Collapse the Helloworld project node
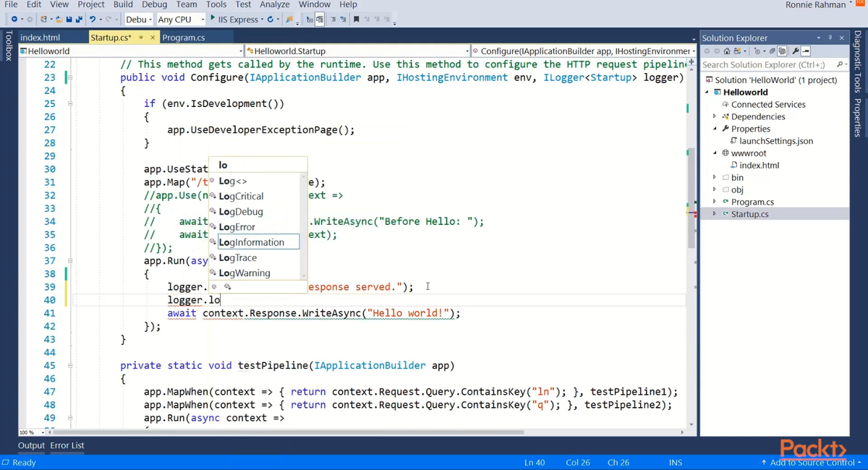The width and height of the screenshot is (868, 470). (x=708, y=92)
